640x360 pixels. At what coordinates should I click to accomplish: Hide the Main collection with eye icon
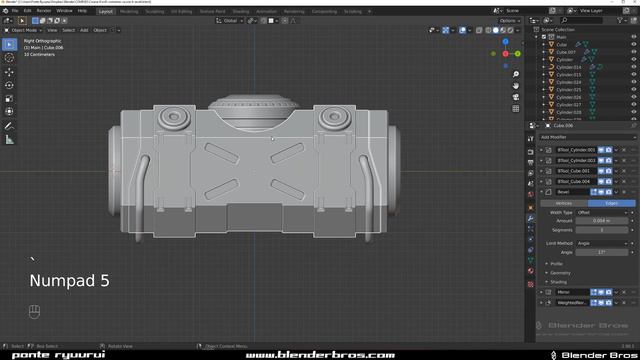point(634,37)
